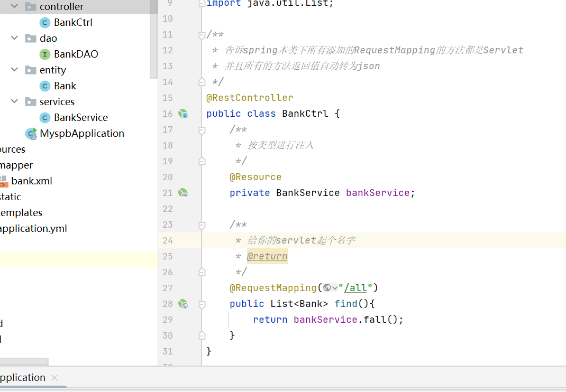Screen dimensions: 566x392
Task: Click the Bank class icon in entity
Action: click(x=45, y=86)
